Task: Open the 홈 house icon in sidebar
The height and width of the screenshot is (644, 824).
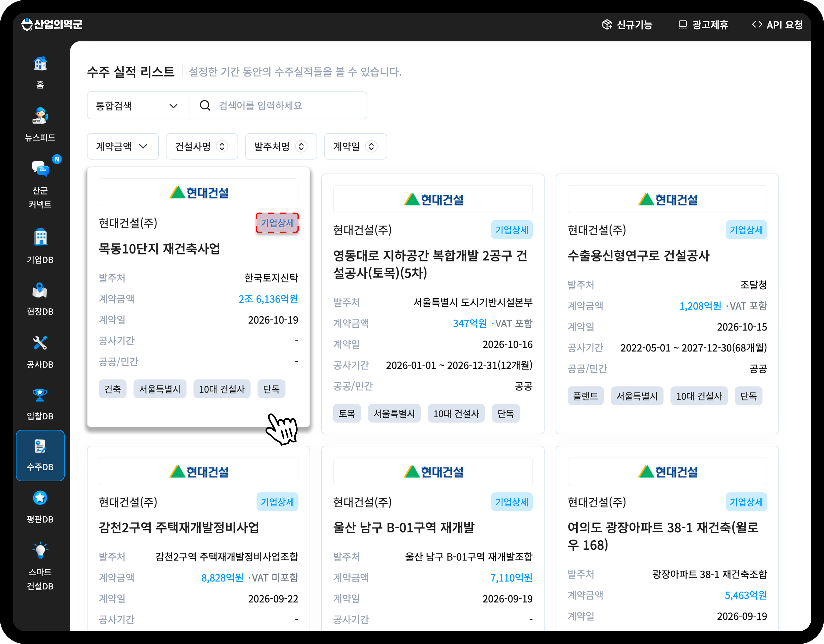Action: point(40,63)
